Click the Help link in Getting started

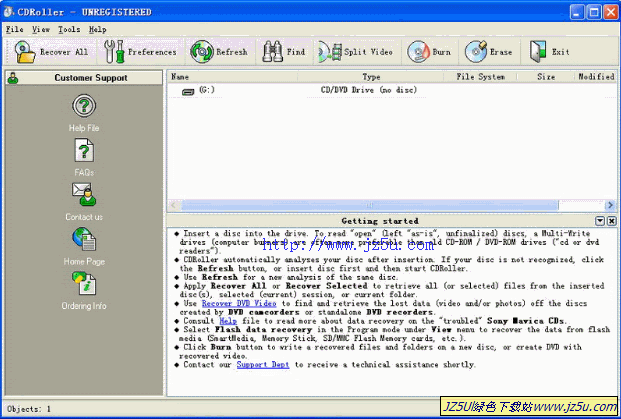tap(228, 321)
